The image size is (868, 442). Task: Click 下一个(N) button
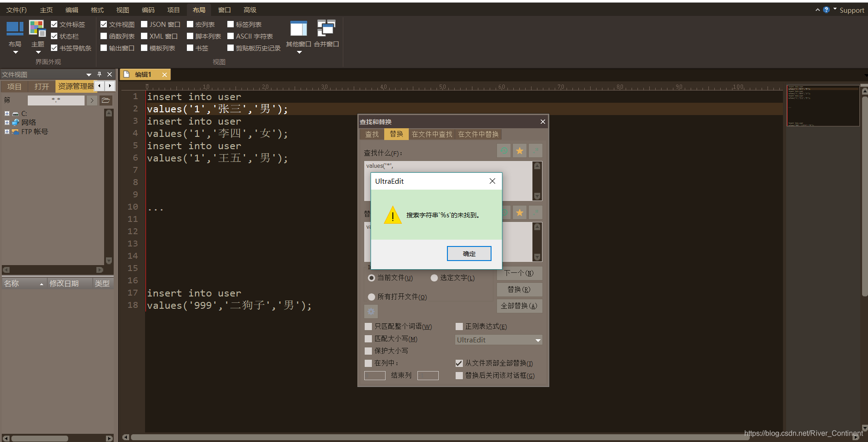point(519,273)
